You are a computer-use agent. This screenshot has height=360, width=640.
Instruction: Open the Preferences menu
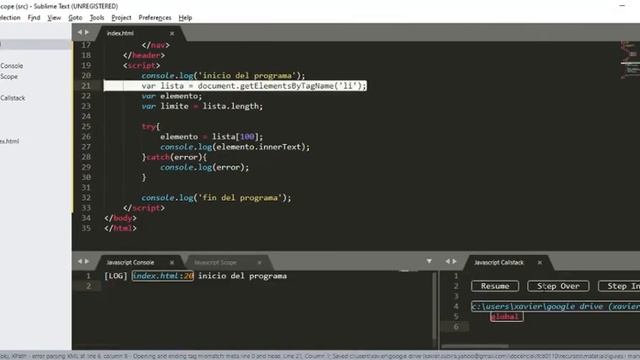click(x=155, y=18)
